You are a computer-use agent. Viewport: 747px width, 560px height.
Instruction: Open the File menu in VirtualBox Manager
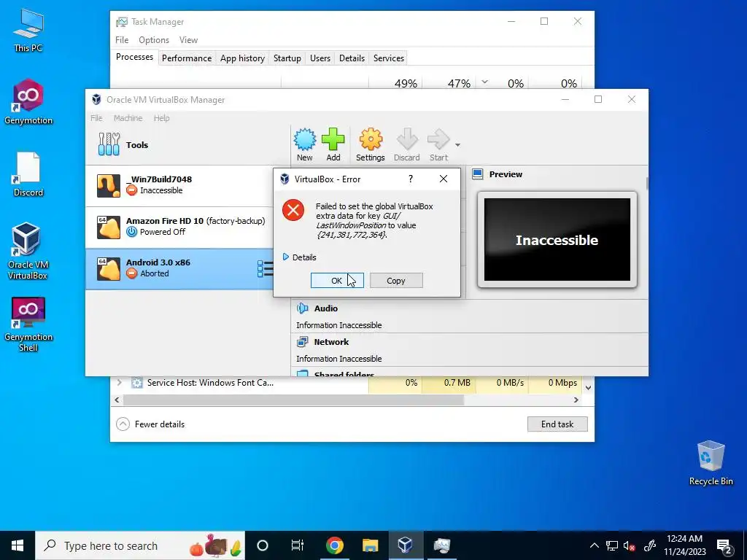[96, 118]
